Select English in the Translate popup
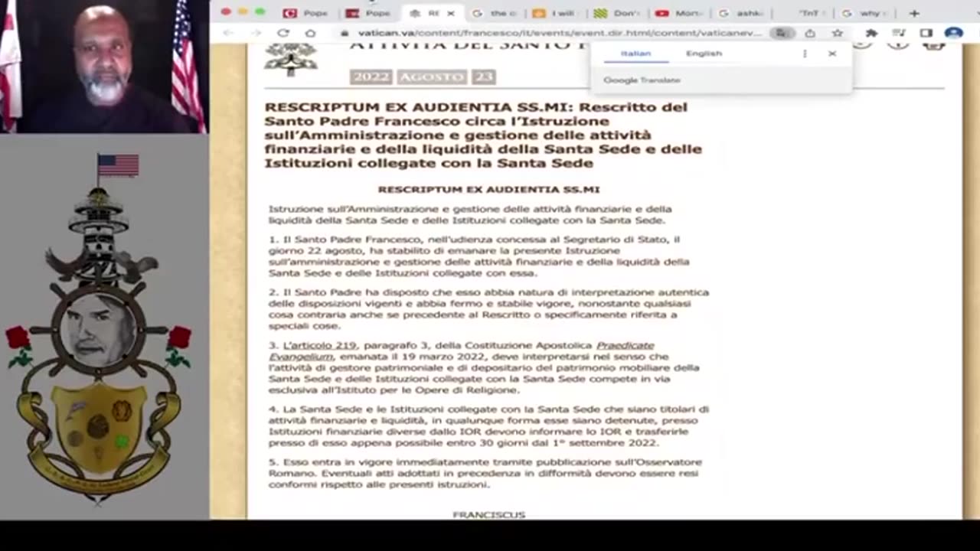Screen dimensions: 980x551 pyautogui.click(x=704, y=54)
